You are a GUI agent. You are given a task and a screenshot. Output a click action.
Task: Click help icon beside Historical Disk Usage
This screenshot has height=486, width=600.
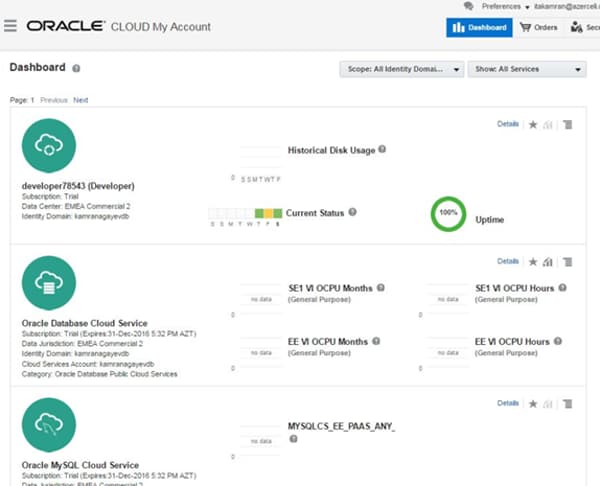382,150
